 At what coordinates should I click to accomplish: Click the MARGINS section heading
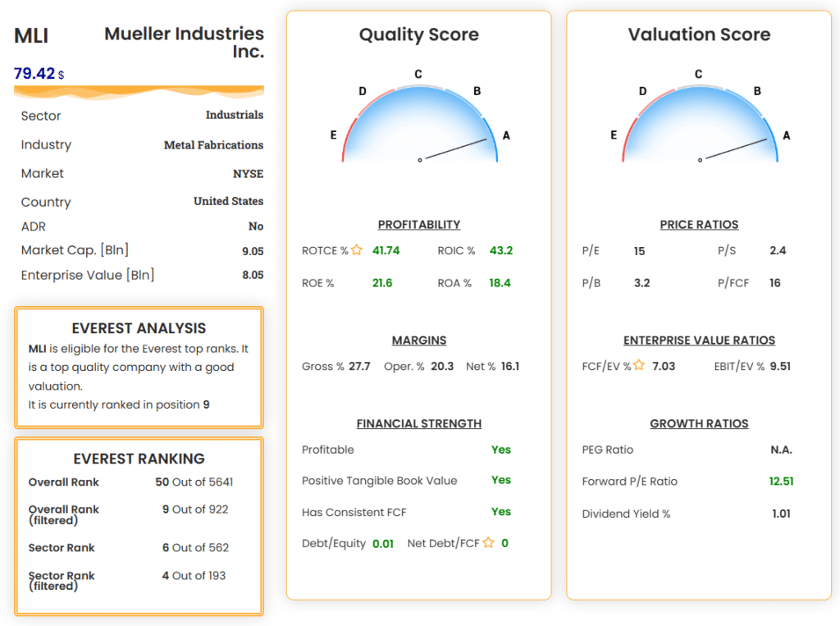coord(419,340)
